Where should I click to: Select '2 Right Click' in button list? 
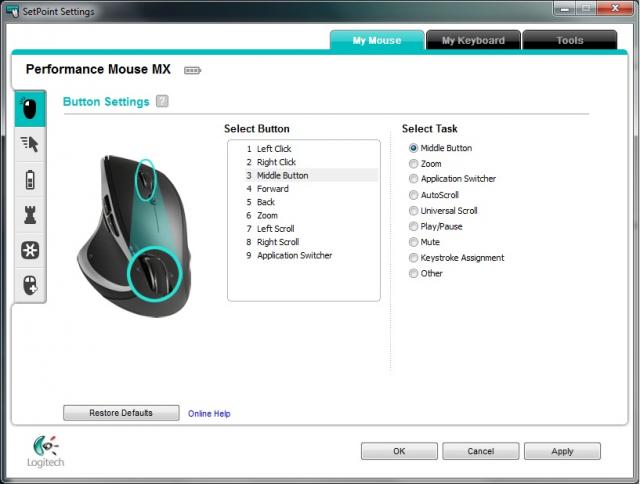[311, 162]
